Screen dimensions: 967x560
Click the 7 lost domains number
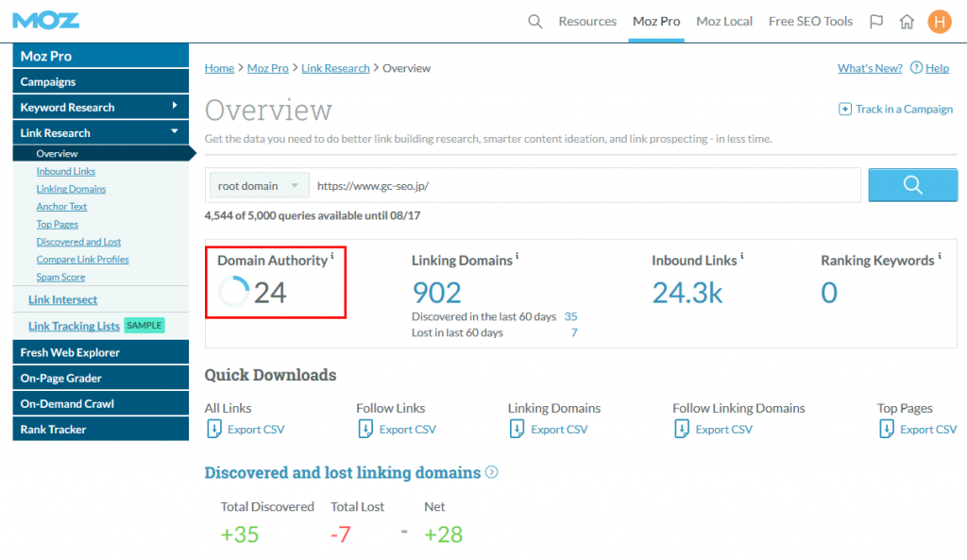click(573, 332)
